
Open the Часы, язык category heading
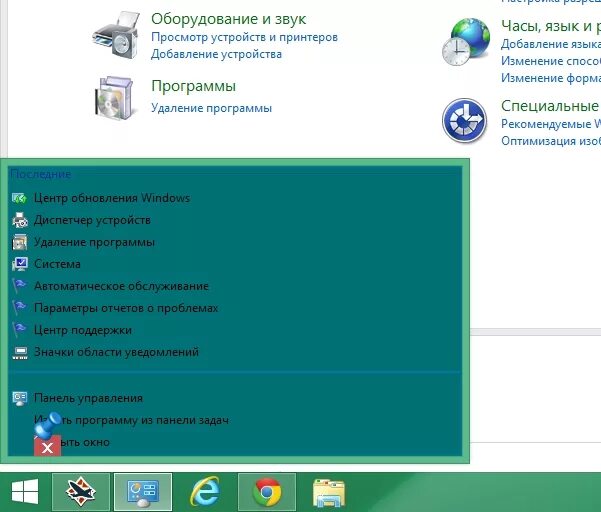point(551,26)
